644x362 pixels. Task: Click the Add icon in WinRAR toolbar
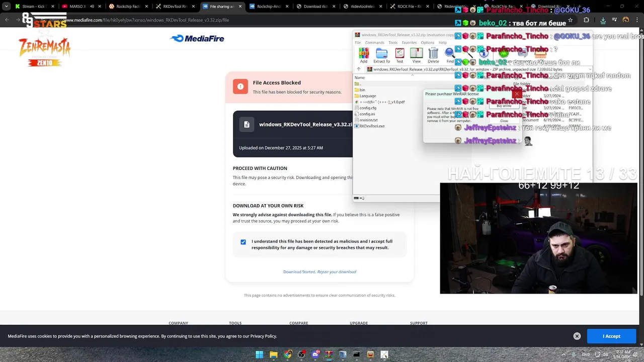pos(364,53)
